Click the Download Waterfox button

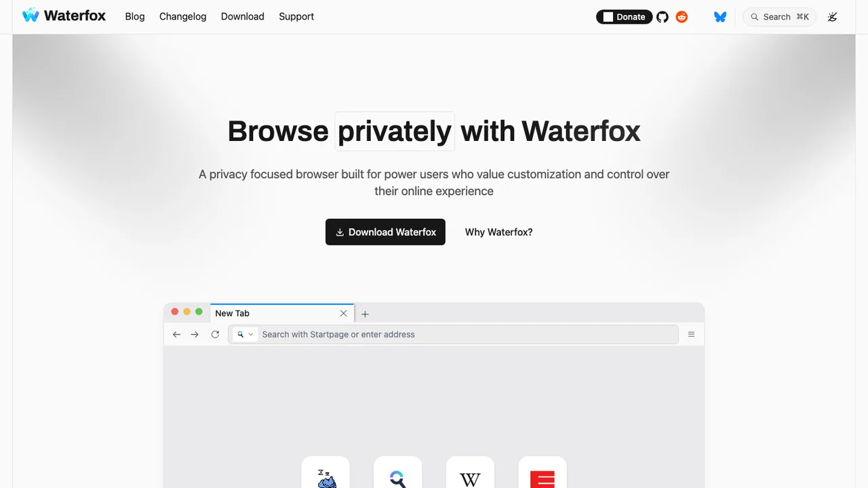click(x=385, y=232)
